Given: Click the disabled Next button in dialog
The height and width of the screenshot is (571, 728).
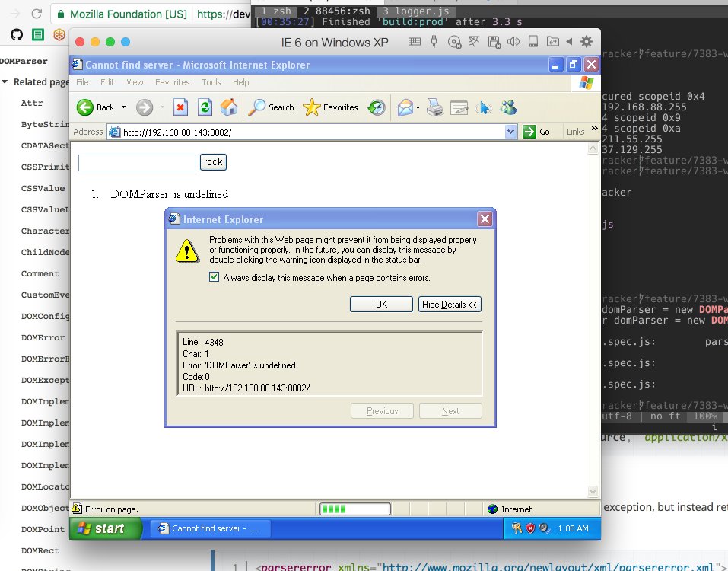Looking at the screenshot, I should (x=450, y=411).
